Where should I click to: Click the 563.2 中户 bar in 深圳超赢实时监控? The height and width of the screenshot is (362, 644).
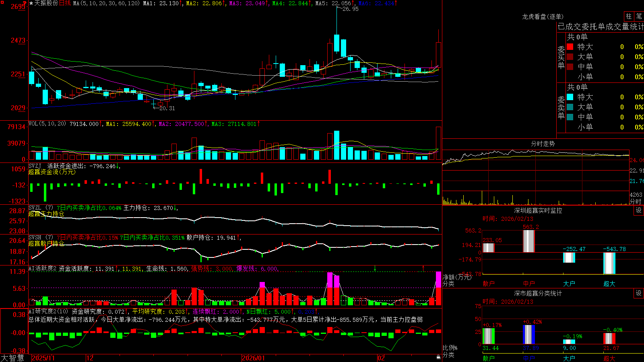tap(529, 241)
